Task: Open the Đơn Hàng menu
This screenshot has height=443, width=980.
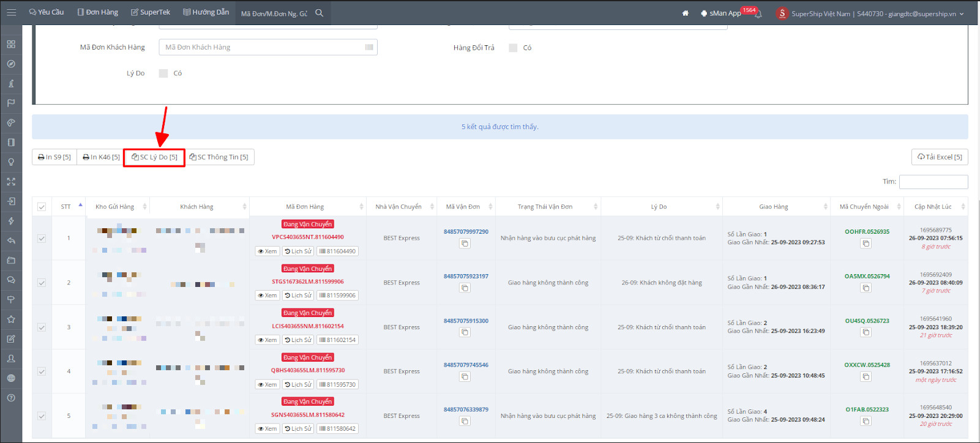Action: click(98, 12)
